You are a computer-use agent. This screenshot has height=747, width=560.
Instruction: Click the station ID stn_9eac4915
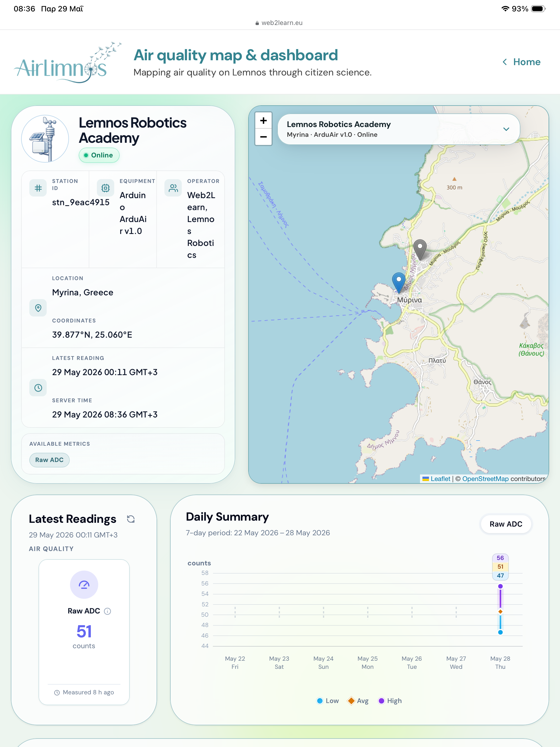point(81,202)
